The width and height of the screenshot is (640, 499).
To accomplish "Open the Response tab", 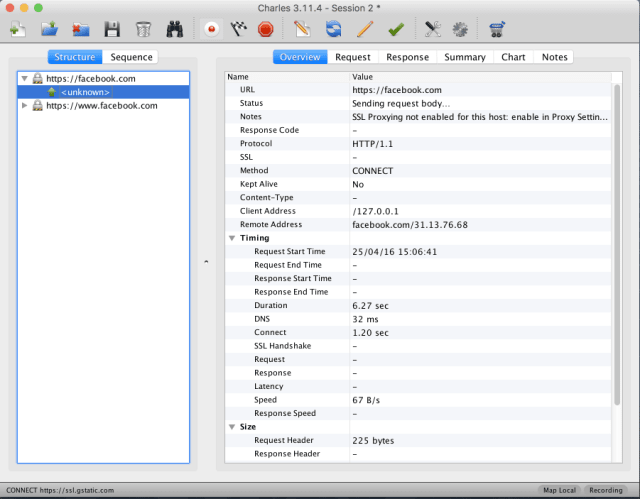I will (x=407, y=57).
